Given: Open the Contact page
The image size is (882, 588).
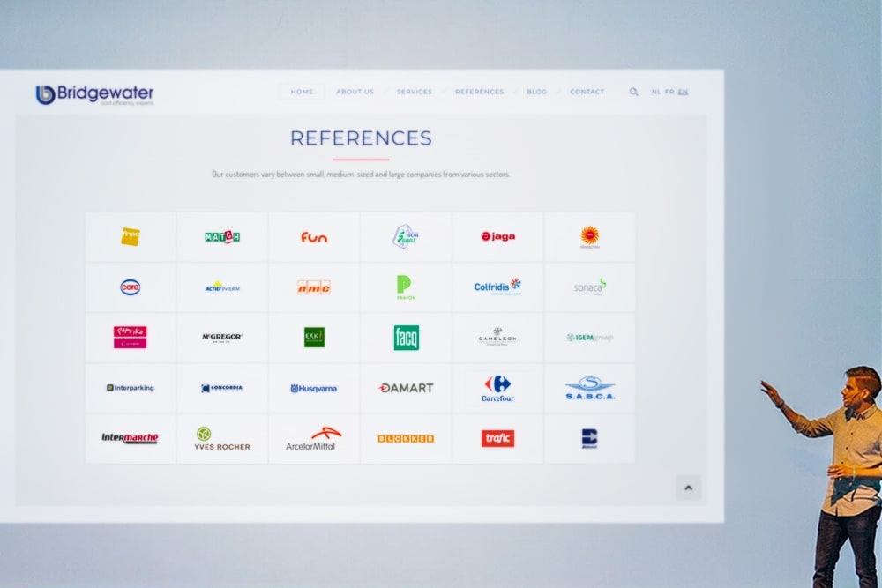Looking at the screenshot, I should (587, 92).
